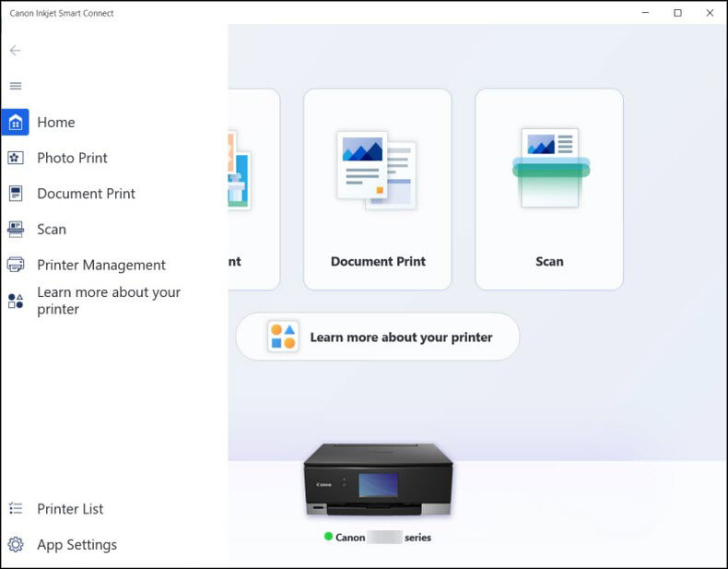Go back with the arrow icon
Viewport: 728px width, 569px height.
[15, 50]
